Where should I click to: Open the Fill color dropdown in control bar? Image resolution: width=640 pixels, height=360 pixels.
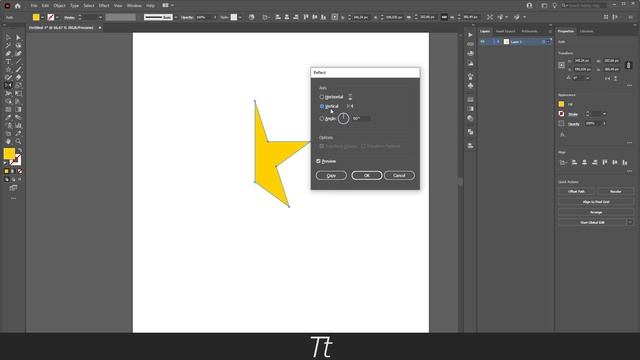click(42, 17)
